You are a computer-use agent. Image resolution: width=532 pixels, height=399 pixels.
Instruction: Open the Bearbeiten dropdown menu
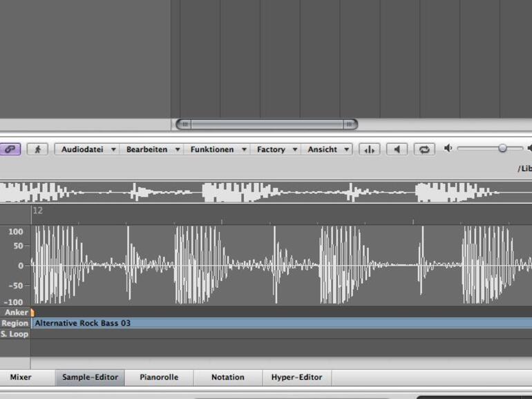(153, 149)
